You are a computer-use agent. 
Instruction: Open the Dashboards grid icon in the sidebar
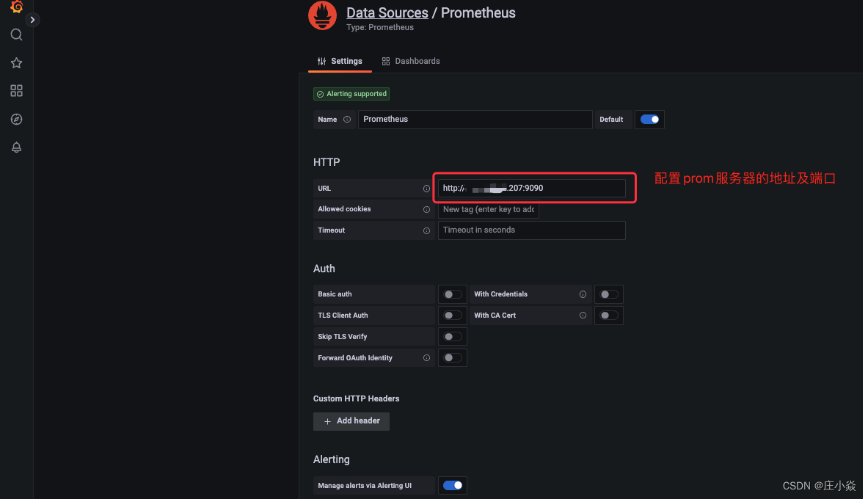tap(17, 91)
